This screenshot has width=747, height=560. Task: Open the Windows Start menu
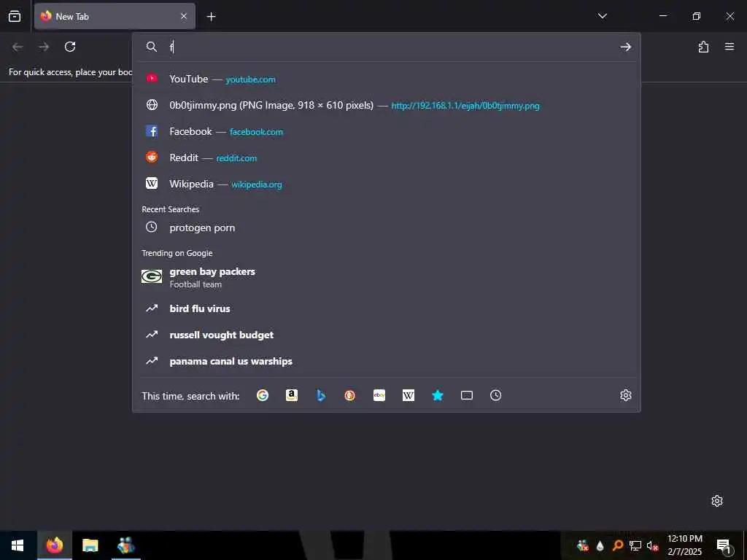click(x=18, y=545)
